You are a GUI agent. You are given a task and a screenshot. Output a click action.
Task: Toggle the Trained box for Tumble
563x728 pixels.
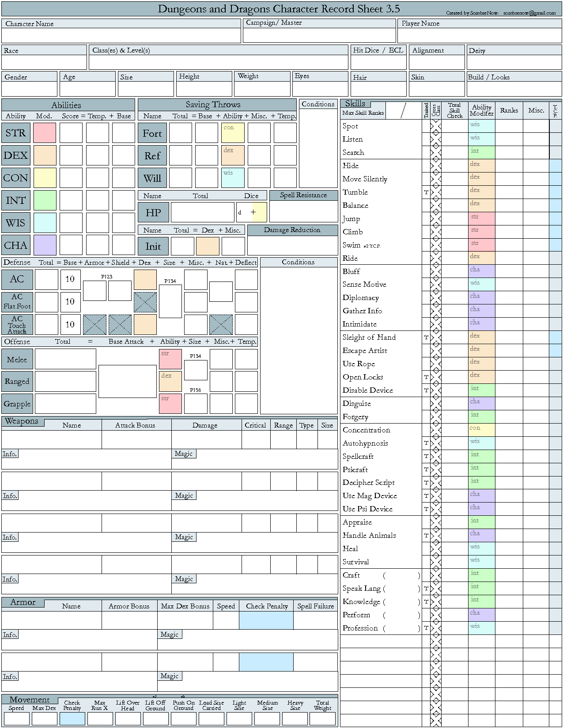coord(426,192)
